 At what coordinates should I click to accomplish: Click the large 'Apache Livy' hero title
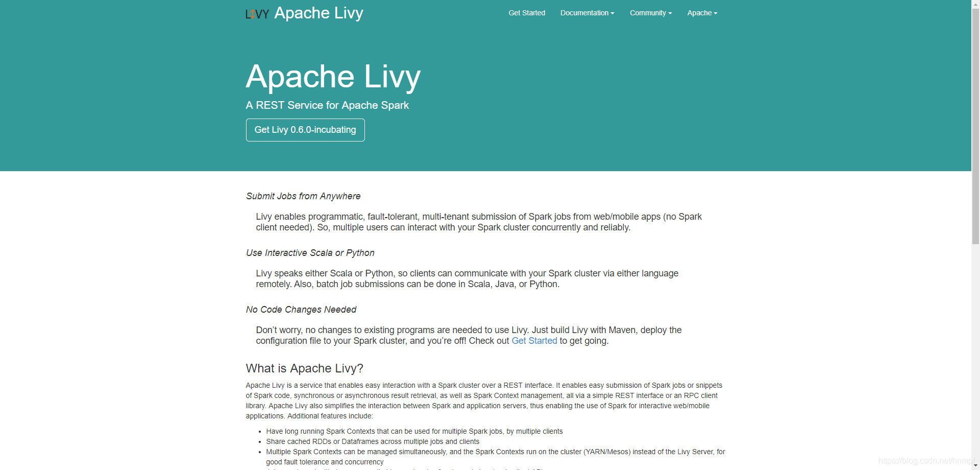tap(333, 77)
